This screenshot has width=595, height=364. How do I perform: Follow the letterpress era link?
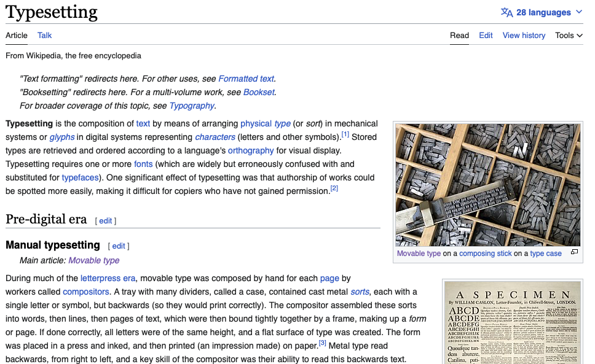[108, 279]
